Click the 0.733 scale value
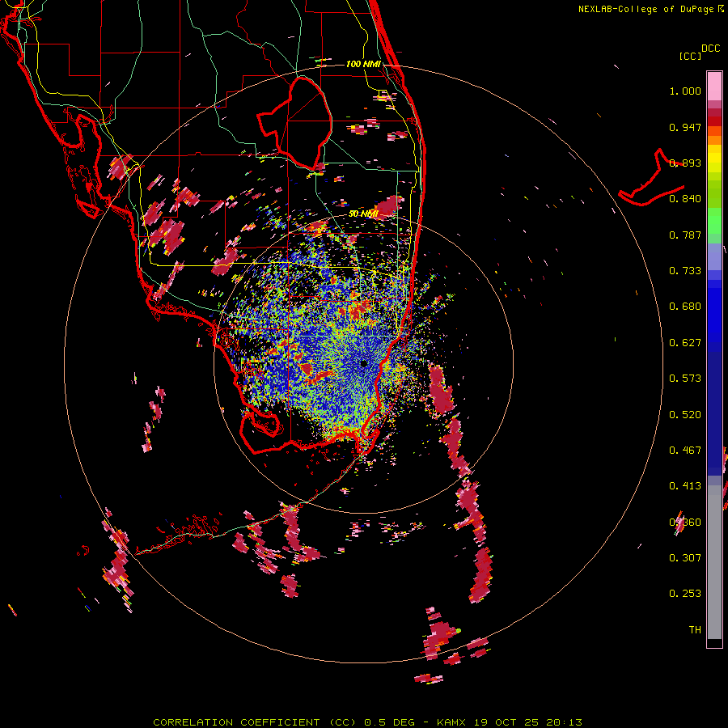Screen dimensions: 728x728 pyautogui.click(x=685, y=271)
